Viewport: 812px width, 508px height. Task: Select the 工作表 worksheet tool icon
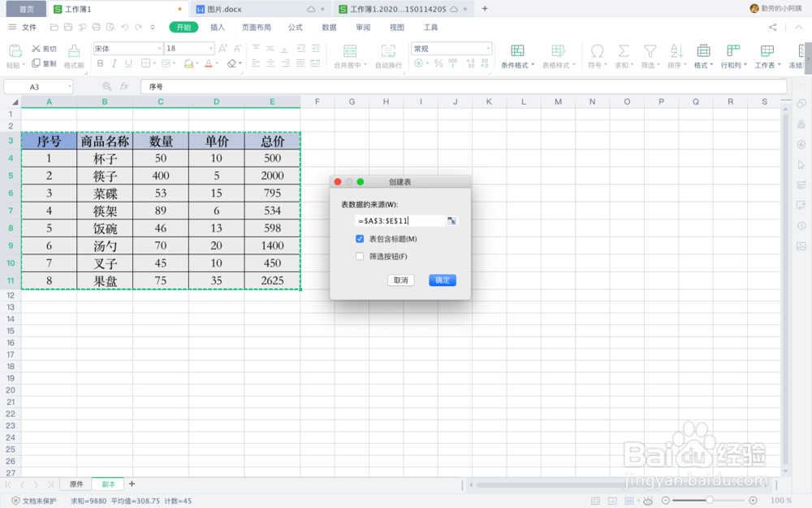(x=768, y=50)
